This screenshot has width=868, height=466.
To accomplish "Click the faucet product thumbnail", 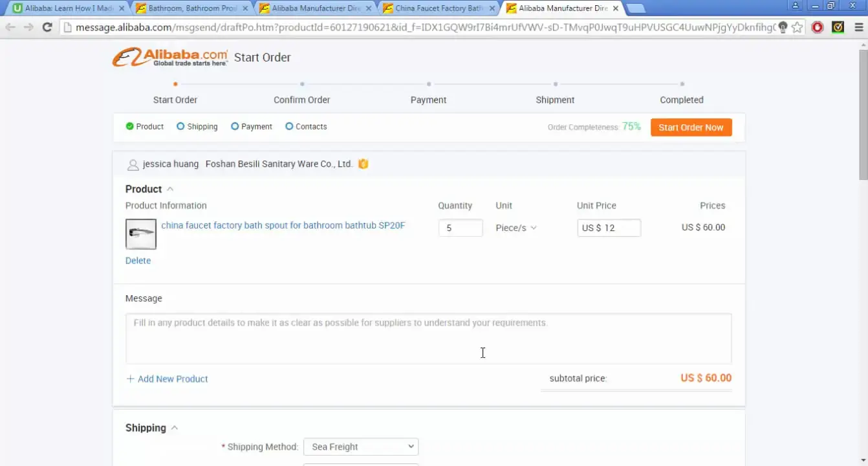I will point(141,234).
